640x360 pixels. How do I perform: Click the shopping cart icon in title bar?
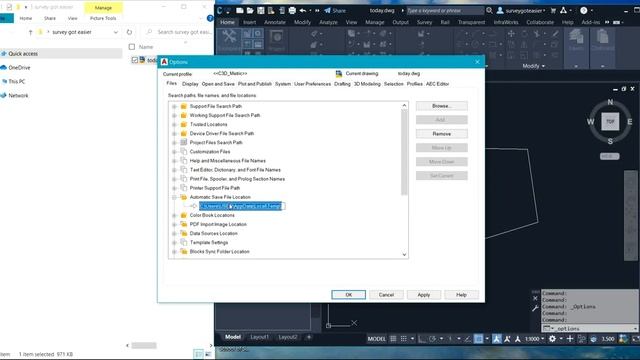[553, 11]
